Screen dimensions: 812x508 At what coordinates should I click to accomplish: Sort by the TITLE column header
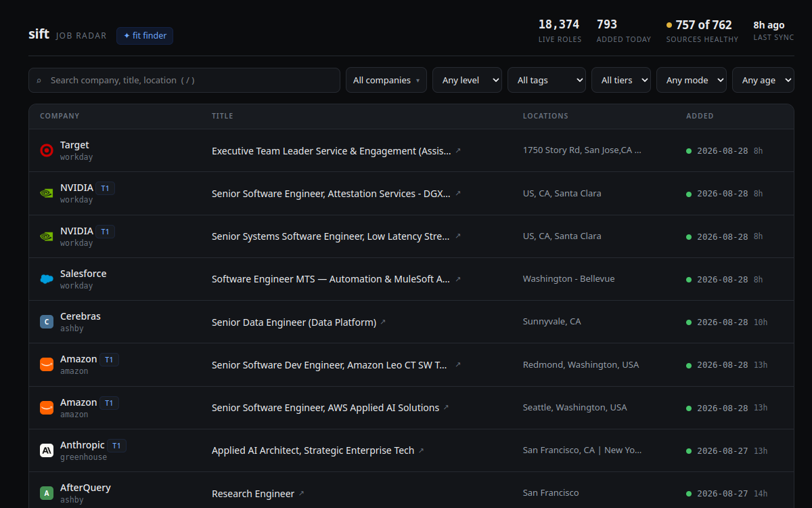222,116
